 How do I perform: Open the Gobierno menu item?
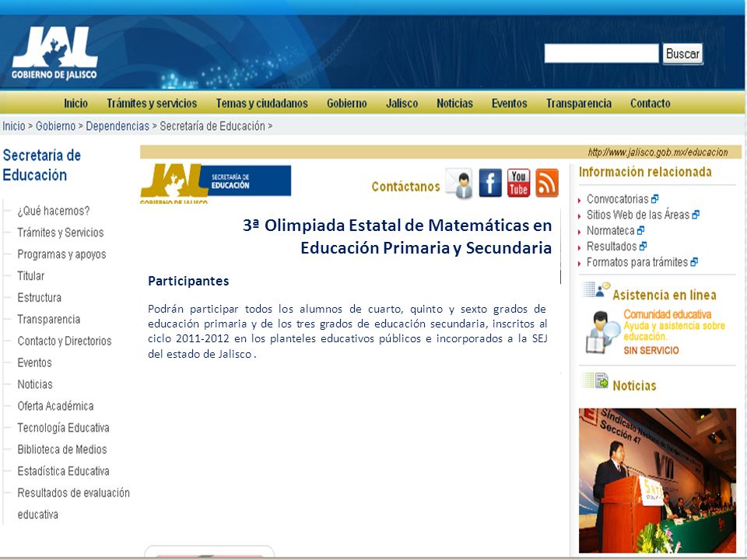pyautogui.click(x=347, y=103)
